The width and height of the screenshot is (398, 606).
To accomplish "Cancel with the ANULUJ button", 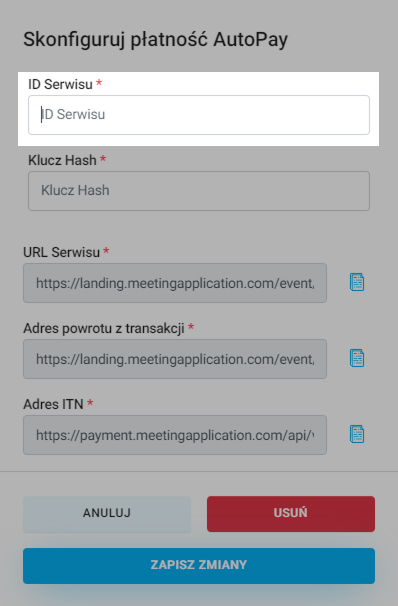I will [x=107, y=514].
